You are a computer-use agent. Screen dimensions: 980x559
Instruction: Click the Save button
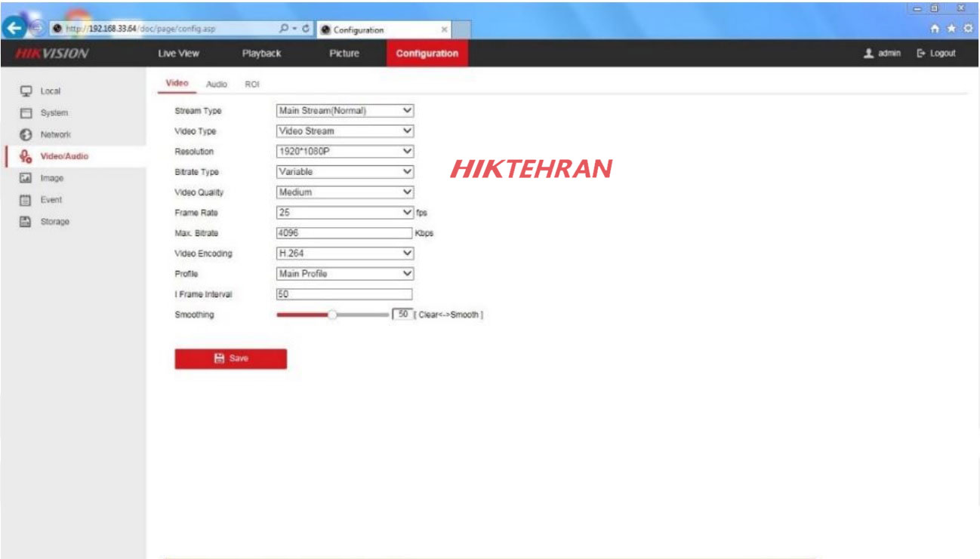(x=230, y=358)
